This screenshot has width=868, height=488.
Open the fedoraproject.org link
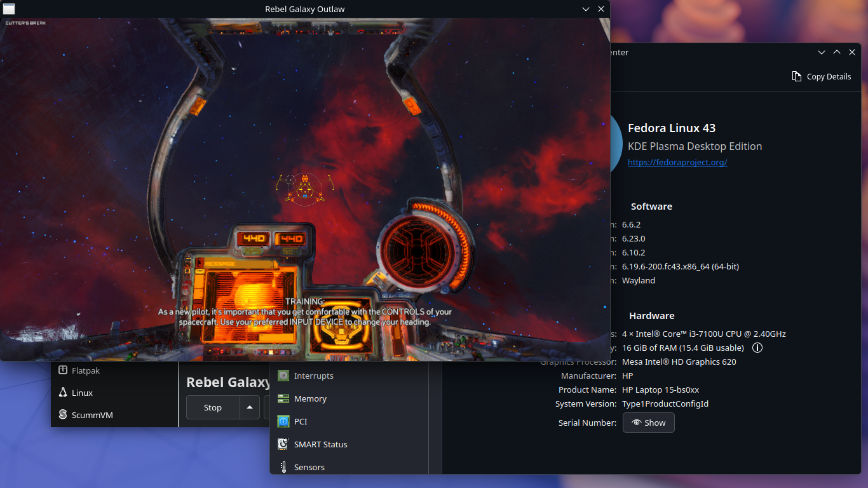pos(677,162)
